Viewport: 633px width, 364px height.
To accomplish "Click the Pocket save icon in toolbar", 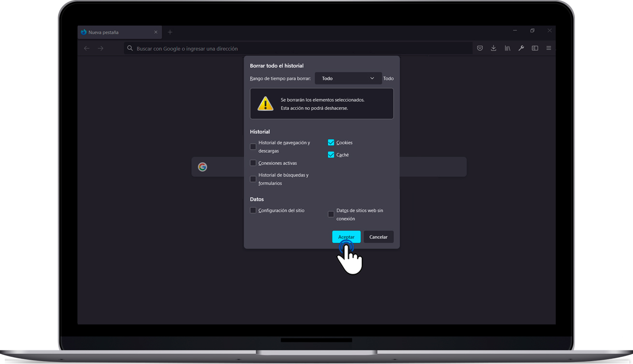I will coord(480,48).
